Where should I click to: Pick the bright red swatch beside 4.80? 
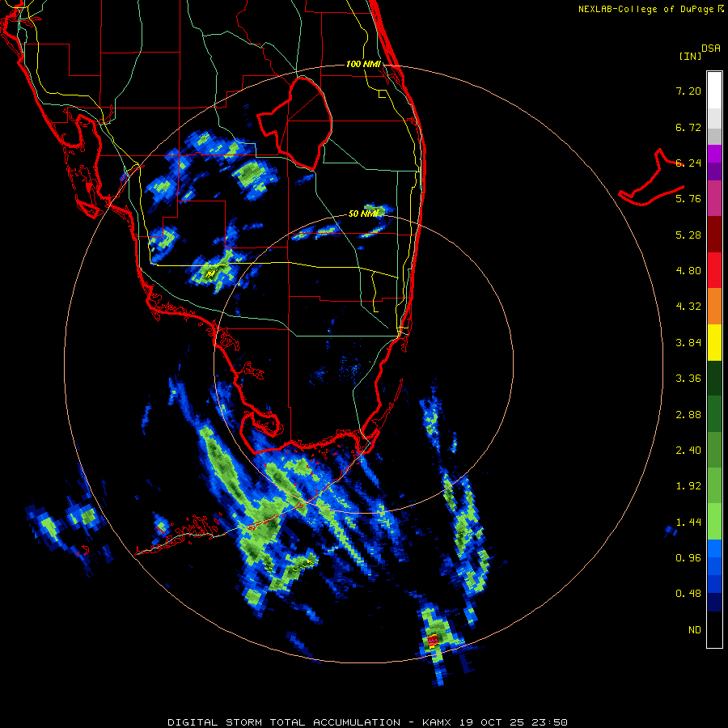(714, 270)
